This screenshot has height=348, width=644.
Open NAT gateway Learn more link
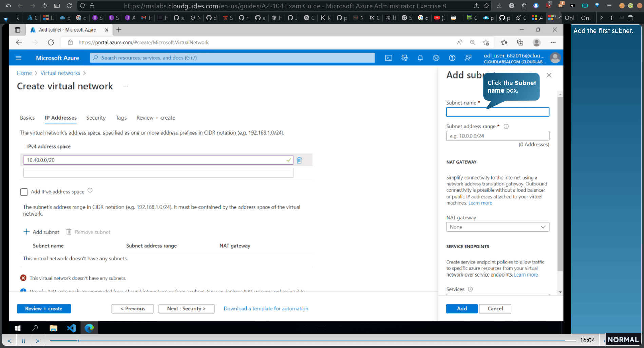(x=480, y=203)
